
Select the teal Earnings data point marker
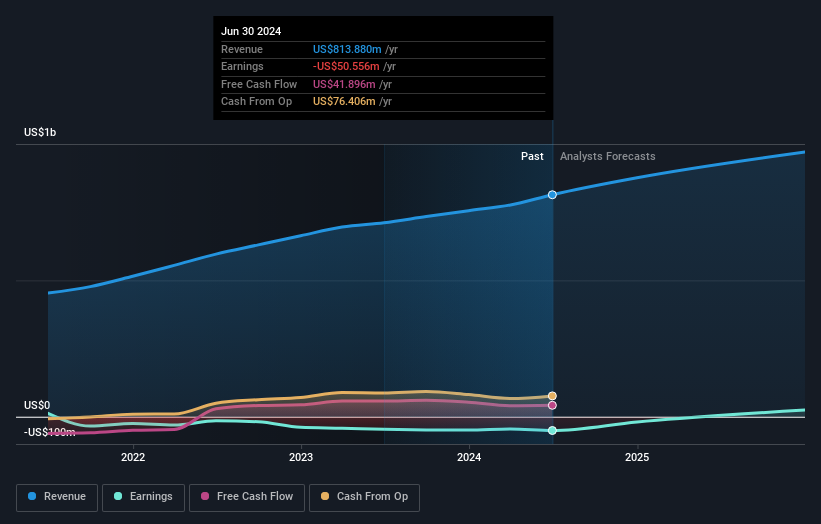(x=552, y=430)
